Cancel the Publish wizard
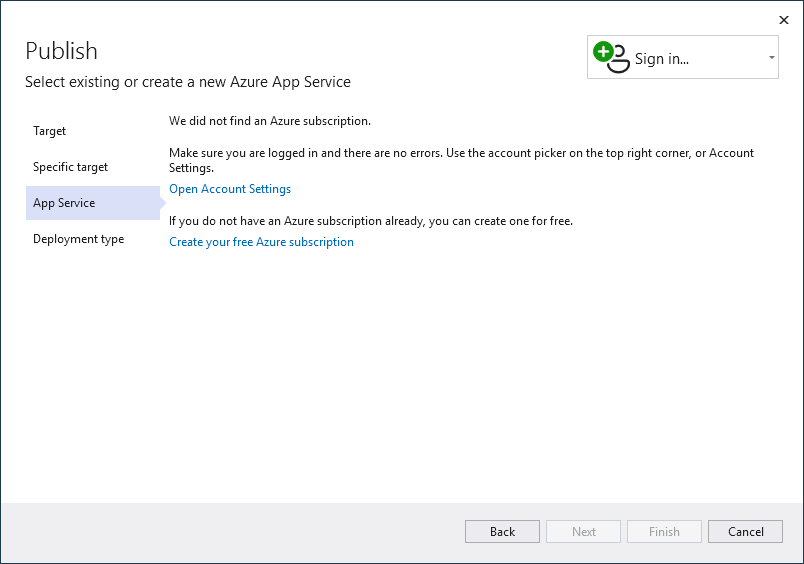The height and width of the screenshot is (564, 804). coord(745,532)
